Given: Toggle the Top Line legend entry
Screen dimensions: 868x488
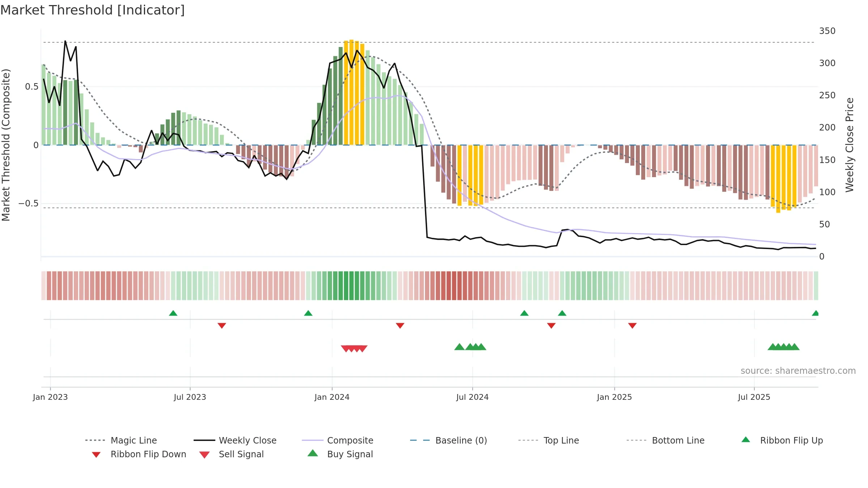Looking at the screenshot, I should (x=549, y=440).
